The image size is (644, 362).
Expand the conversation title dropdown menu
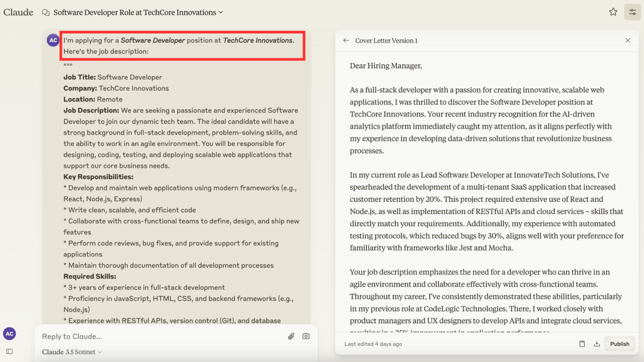click(x=221, y=12)
